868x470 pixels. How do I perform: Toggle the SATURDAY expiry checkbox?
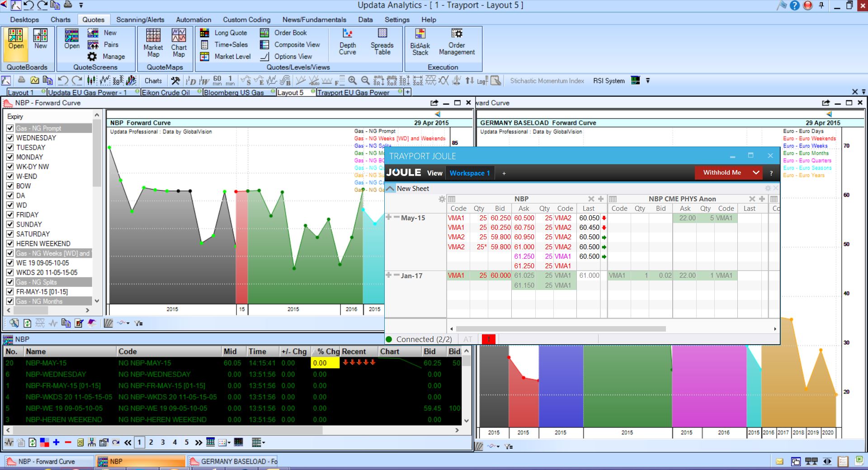point(10,234)
